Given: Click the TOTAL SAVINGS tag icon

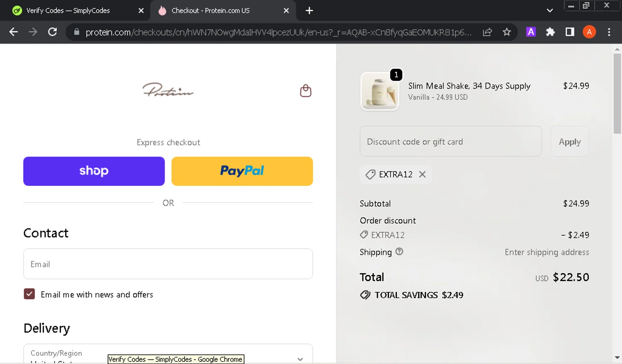Looking at the screenshot, I should (365, 295).
